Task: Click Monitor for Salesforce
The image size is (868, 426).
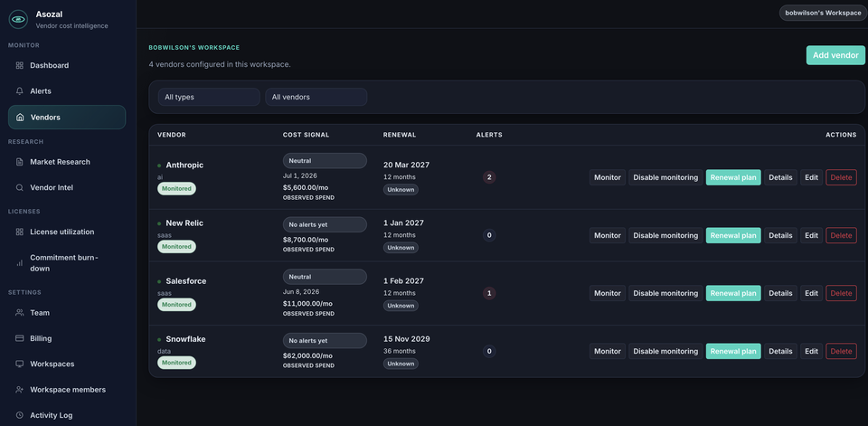Action: (x=608, y=293)
